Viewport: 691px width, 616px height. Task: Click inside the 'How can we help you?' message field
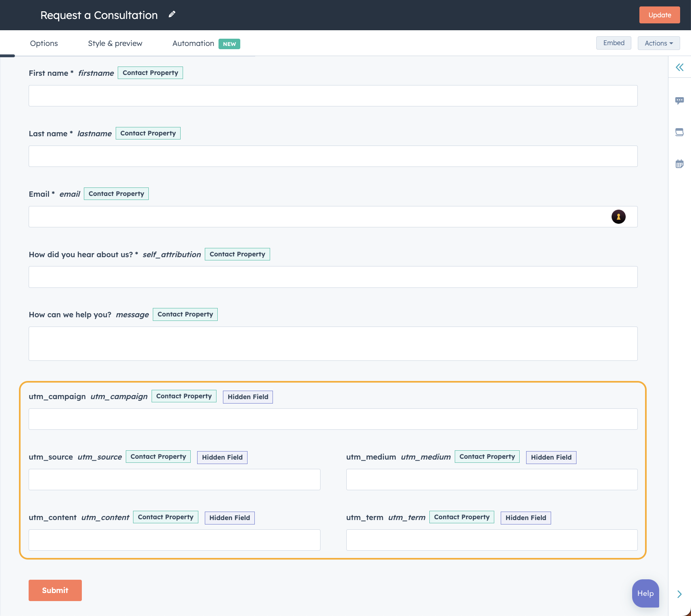point(333,343)
